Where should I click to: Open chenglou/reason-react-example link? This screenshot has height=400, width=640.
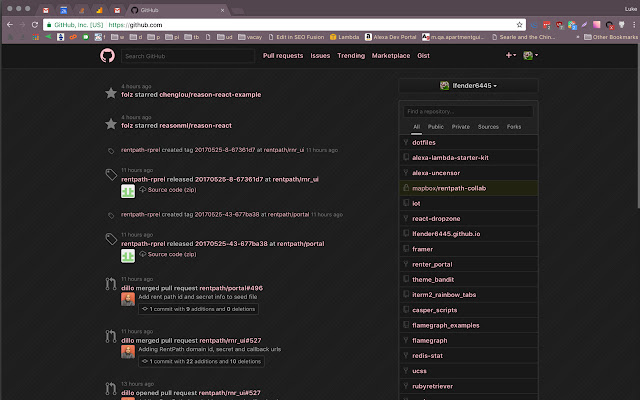[x=210, y=95]
